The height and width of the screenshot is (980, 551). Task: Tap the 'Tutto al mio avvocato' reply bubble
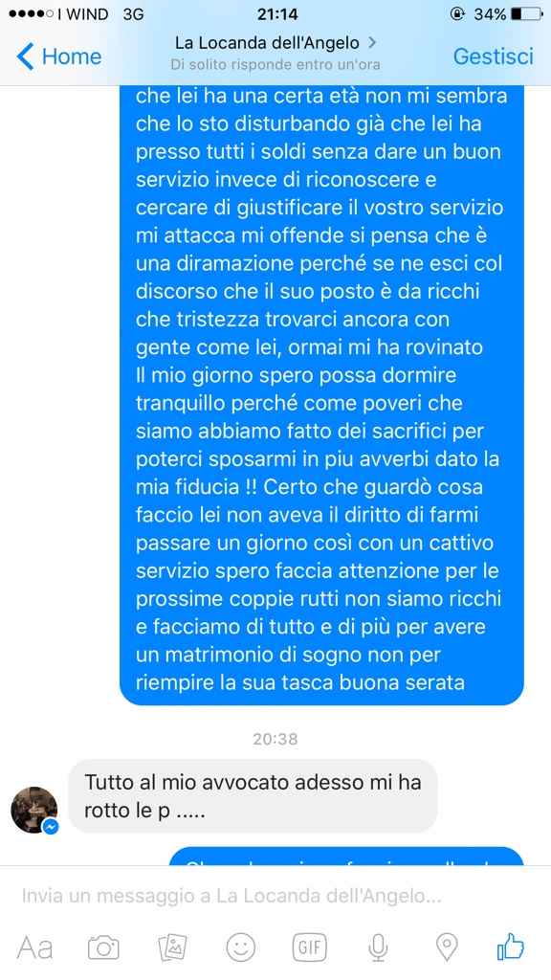253,795
